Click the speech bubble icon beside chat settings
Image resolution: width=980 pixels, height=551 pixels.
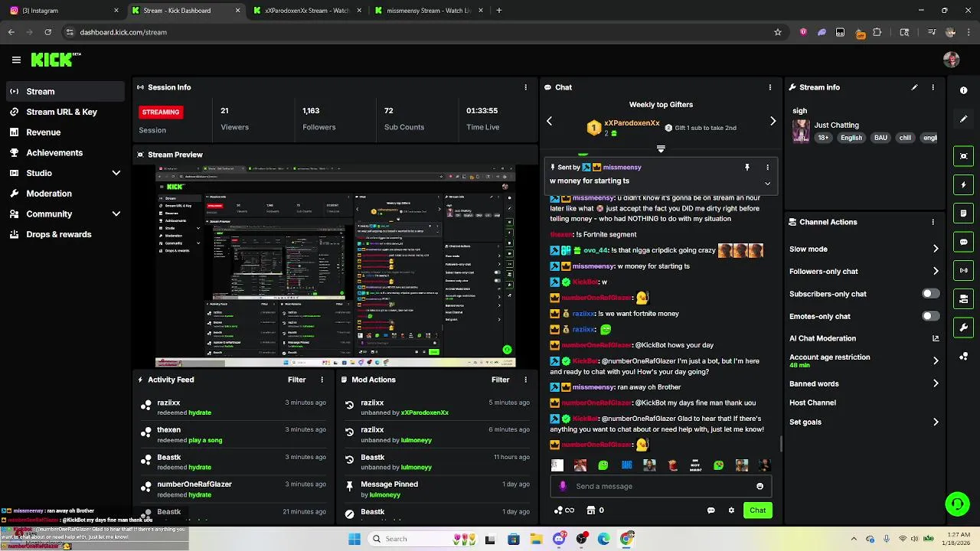coord(710,510)
